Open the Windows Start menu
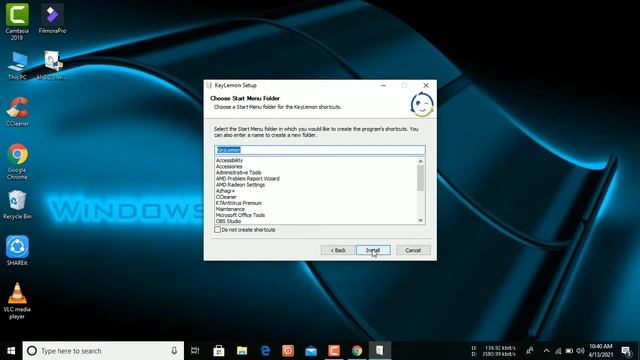 click(x=11, y=351)
